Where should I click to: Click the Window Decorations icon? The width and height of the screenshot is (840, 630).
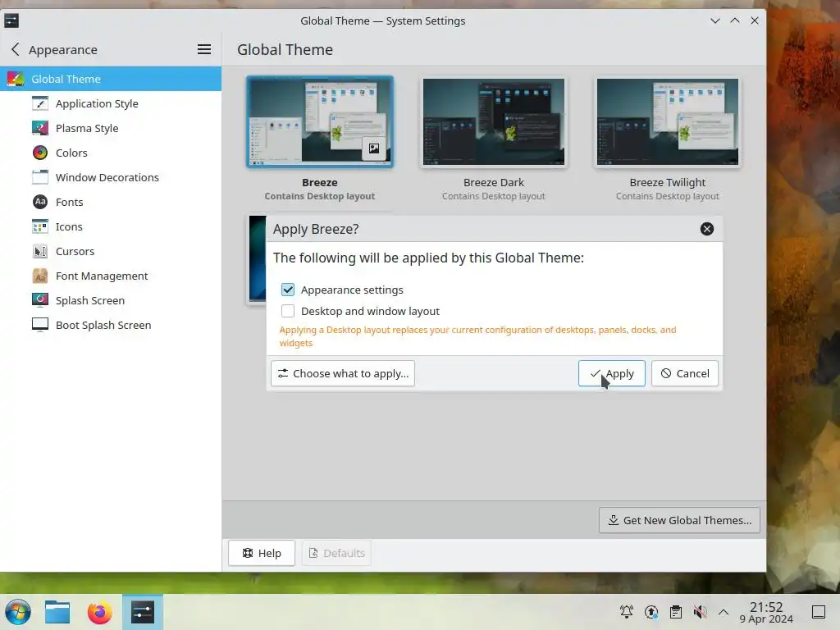40,177
